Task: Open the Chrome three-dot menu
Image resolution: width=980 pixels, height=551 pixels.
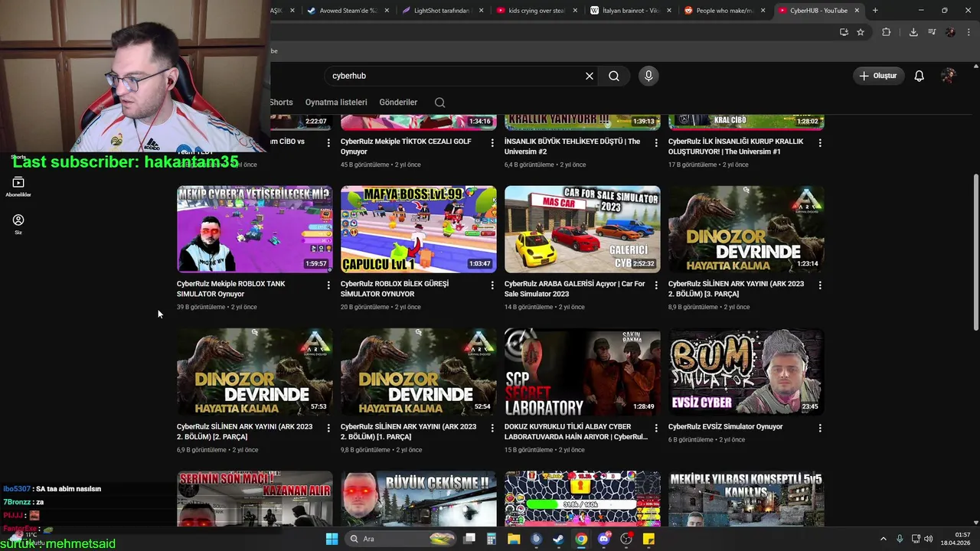Action: 969,32
